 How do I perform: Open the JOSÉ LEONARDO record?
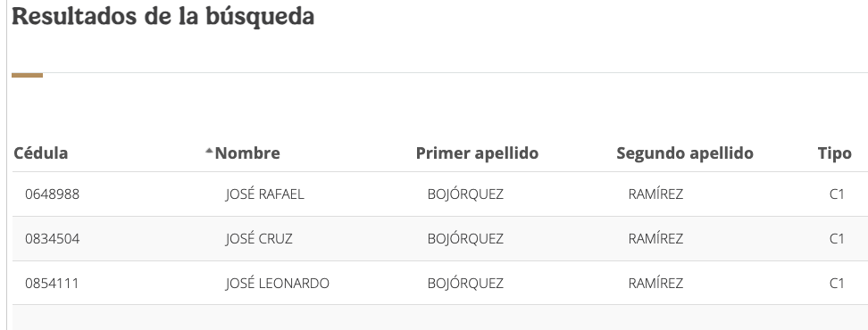[x=278, y=283]
